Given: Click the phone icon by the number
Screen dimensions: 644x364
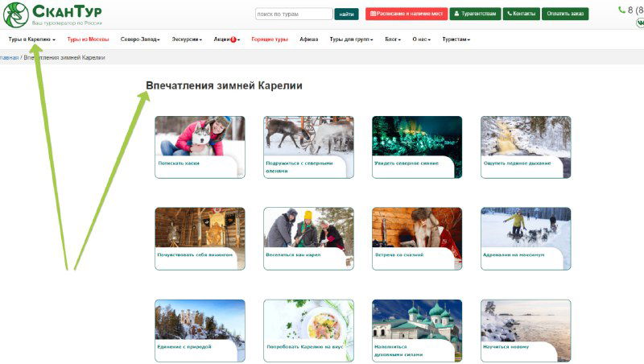Looking at the screenshot, I should point(621,10).
